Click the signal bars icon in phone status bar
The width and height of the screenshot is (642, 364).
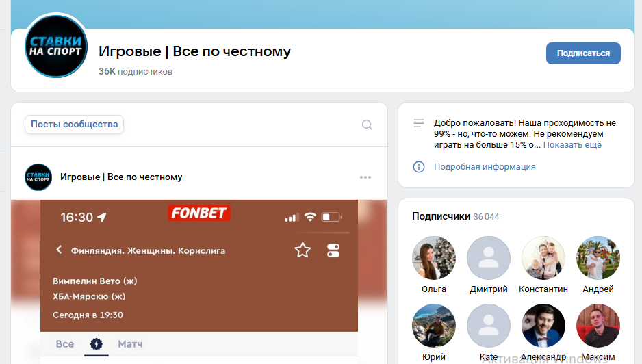pyautogui.click(x=292, y=218)
